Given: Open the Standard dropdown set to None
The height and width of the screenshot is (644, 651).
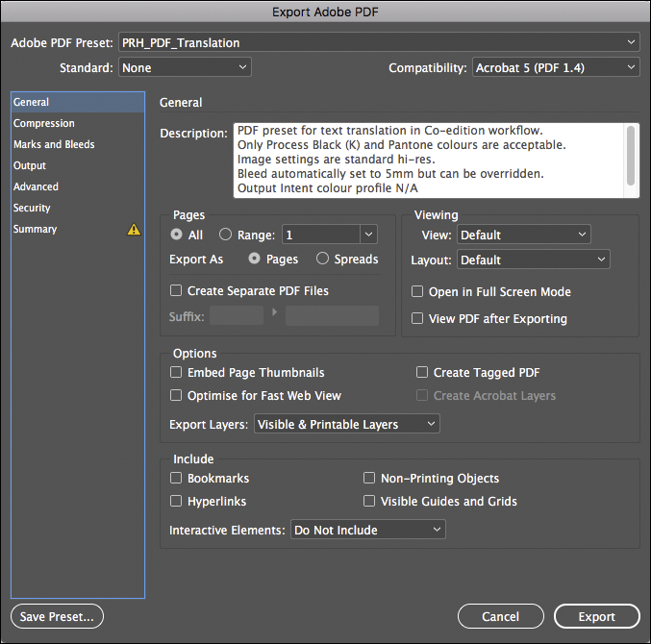Looking at the screenshot, I should coord(185,67).
